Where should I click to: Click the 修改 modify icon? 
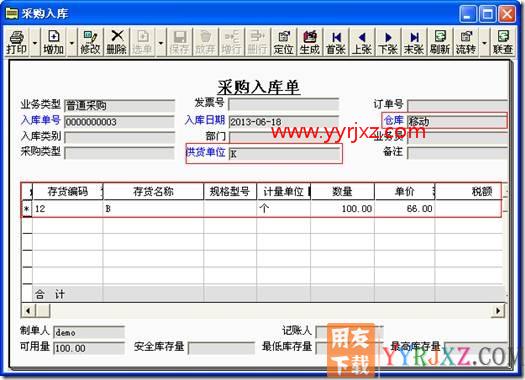click(90, 42)
